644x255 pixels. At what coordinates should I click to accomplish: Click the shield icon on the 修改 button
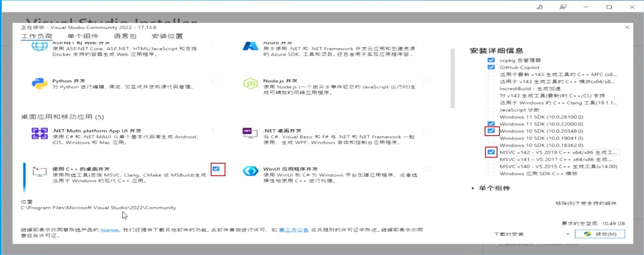point(588,234)
